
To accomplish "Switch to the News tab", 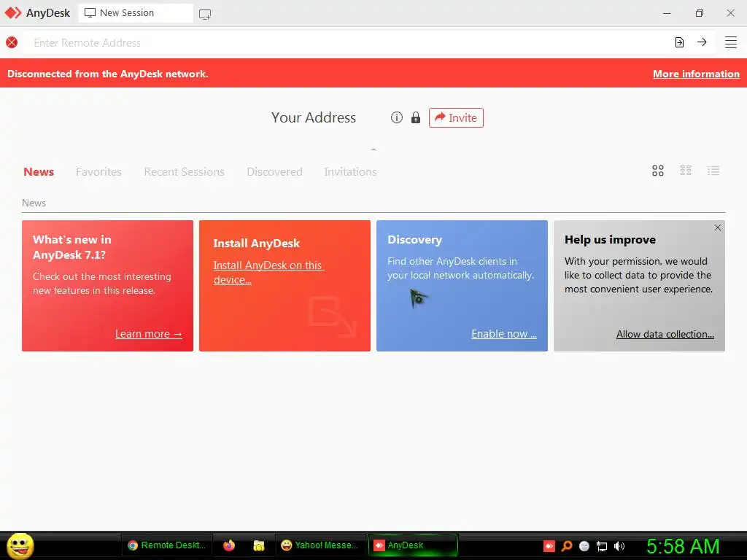I will pos(39,172).
